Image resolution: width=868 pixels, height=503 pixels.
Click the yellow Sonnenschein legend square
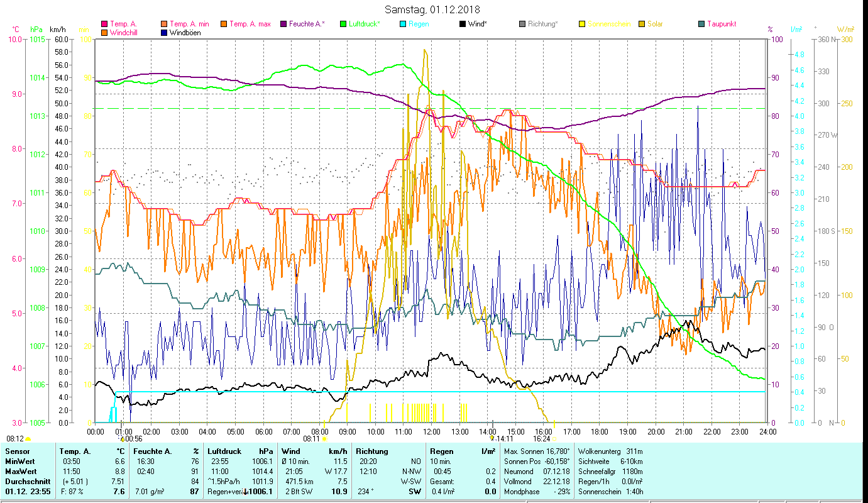tap(582, 25)
